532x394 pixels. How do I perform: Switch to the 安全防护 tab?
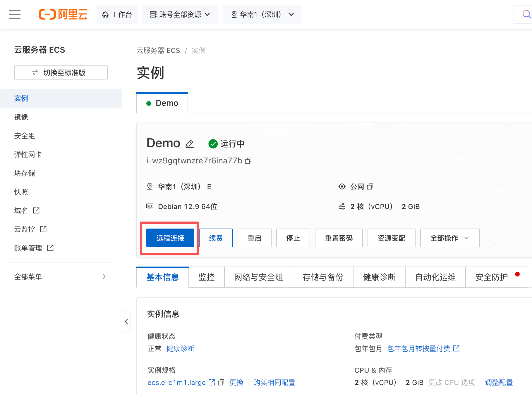496,277
